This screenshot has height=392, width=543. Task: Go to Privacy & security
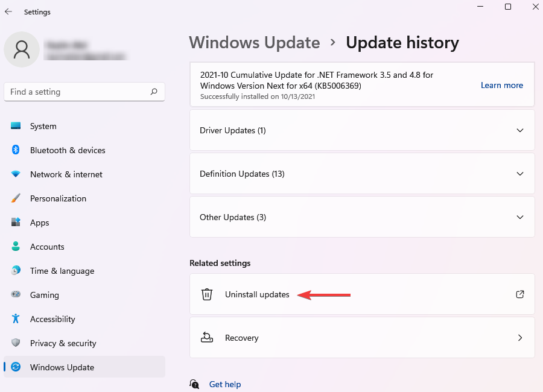pyautogui.click(x=84, y=343)
